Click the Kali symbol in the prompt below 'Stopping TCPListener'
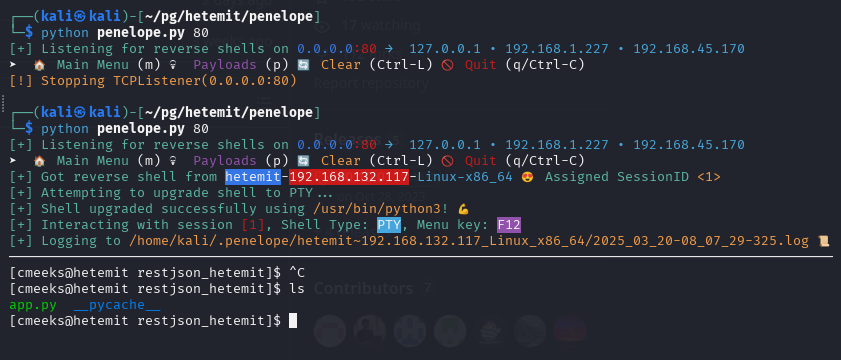841x360 pixels. (80, 113)
